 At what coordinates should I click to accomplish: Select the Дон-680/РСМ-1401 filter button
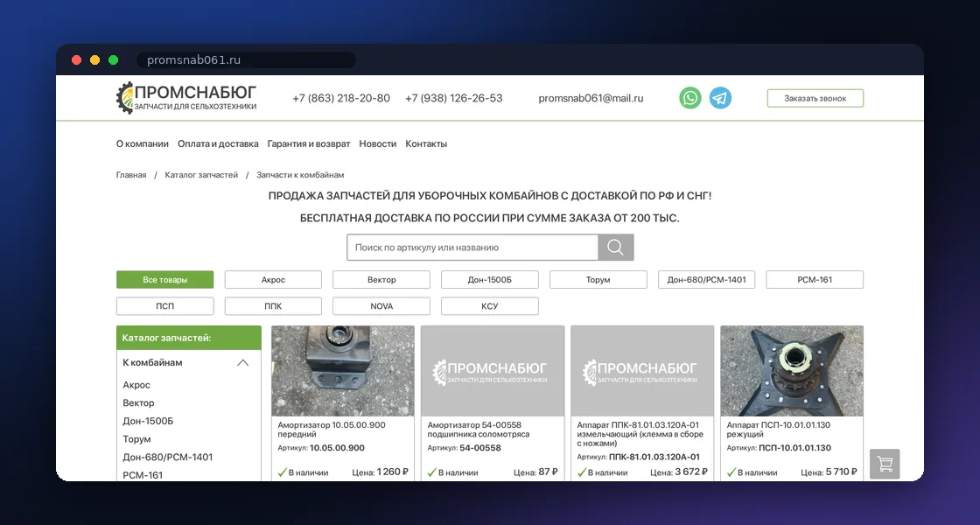pos(706,279)
